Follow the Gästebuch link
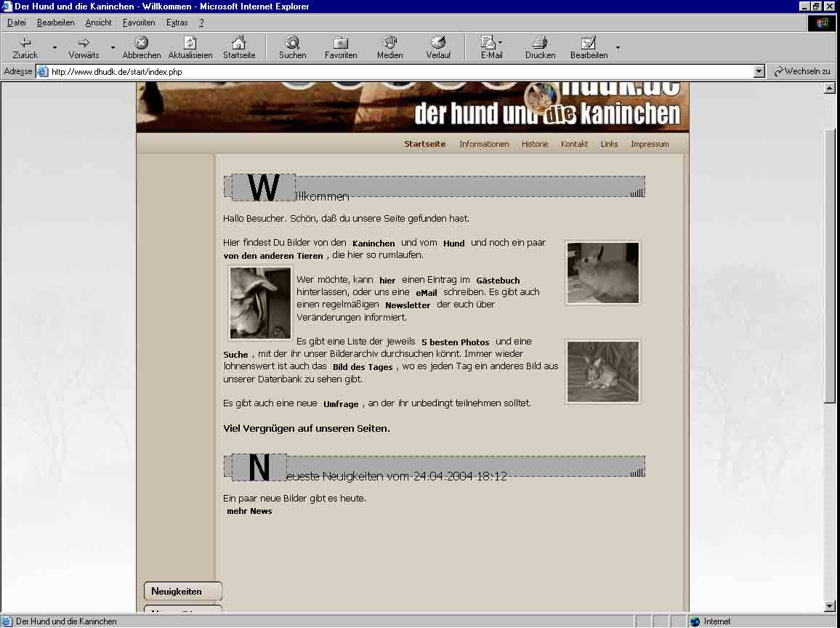This screenshot has height=628, width=840. (x=498, y=281)
